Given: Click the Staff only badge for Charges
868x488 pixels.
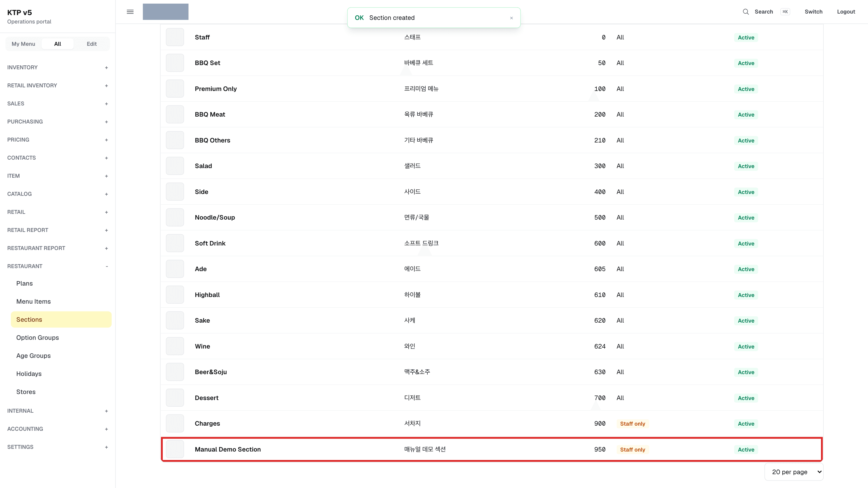Looking at the screenshot, I should [633, 424].
